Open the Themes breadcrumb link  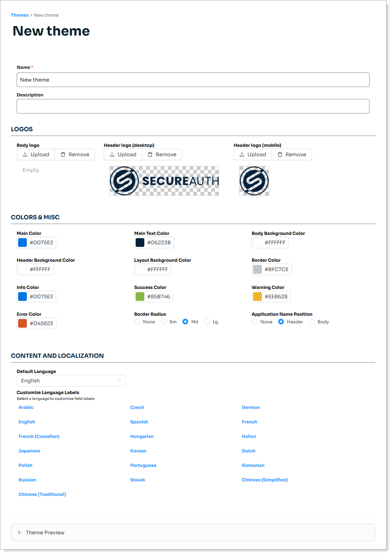pyautogui.click(x=20, y=15)
